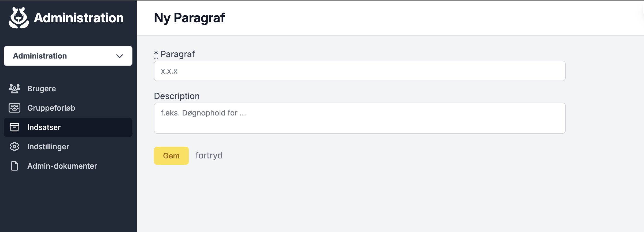
Task: Click the Brugere users icon
Action: pos(14,89)
